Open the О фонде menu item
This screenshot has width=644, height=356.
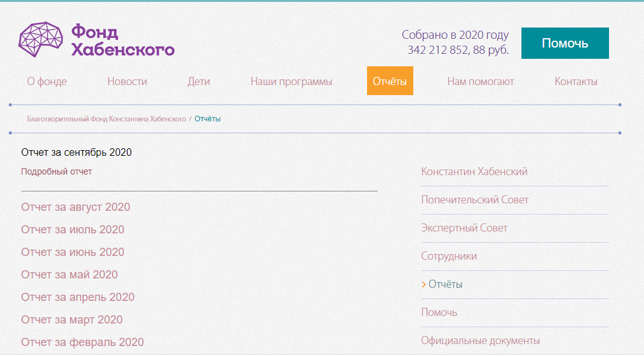pos(47,81)
